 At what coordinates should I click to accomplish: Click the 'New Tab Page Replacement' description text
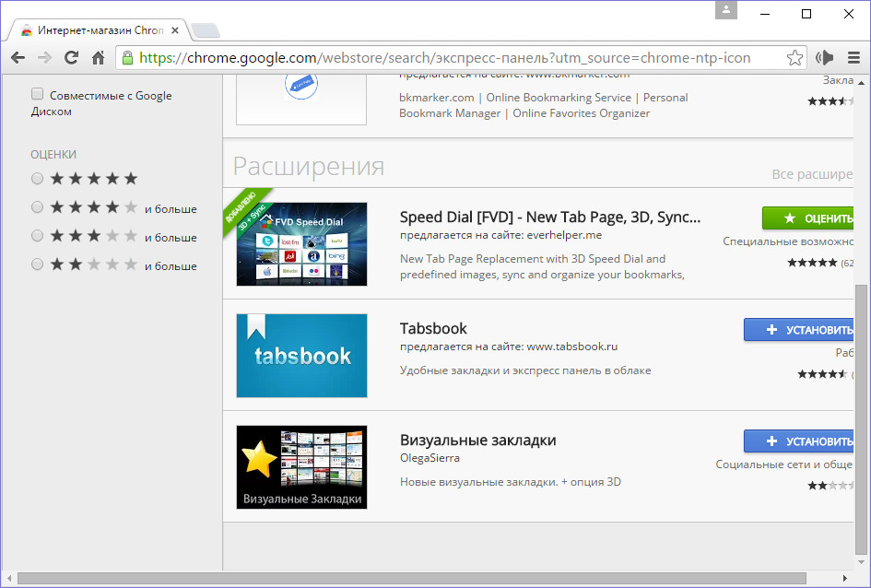point(542,266)
